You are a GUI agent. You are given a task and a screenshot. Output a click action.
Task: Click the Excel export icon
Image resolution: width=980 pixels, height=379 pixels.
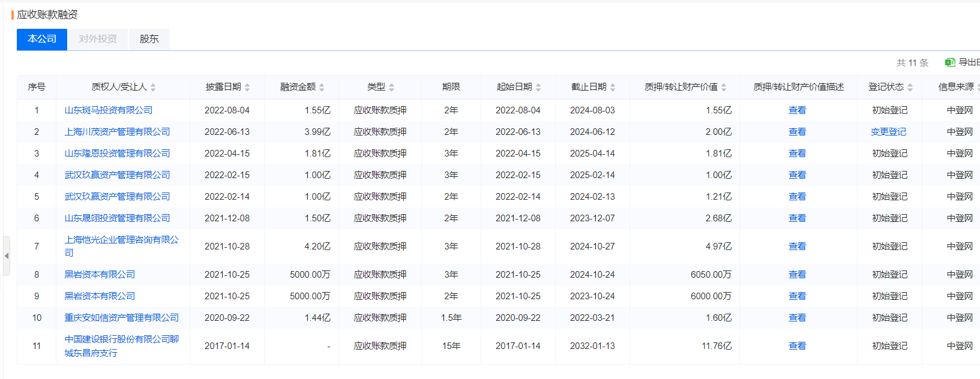tap(950, 62)
